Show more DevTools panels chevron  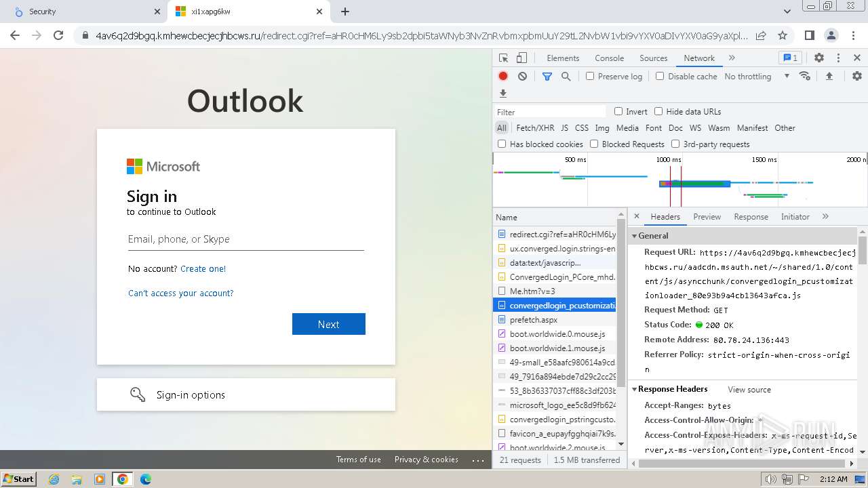tap(732, 58)
